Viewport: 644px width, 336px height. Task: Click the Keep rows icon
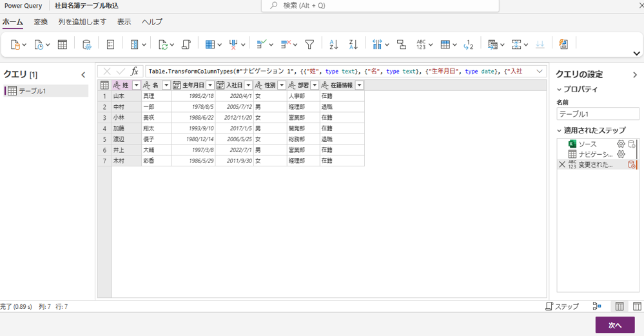click(x=261, y=44)
